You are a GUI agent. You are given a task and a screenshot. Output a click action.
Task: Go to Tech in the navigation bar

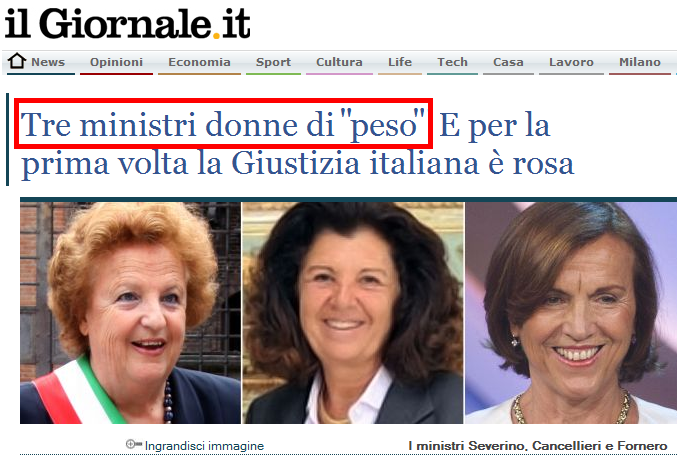point(452,62)
